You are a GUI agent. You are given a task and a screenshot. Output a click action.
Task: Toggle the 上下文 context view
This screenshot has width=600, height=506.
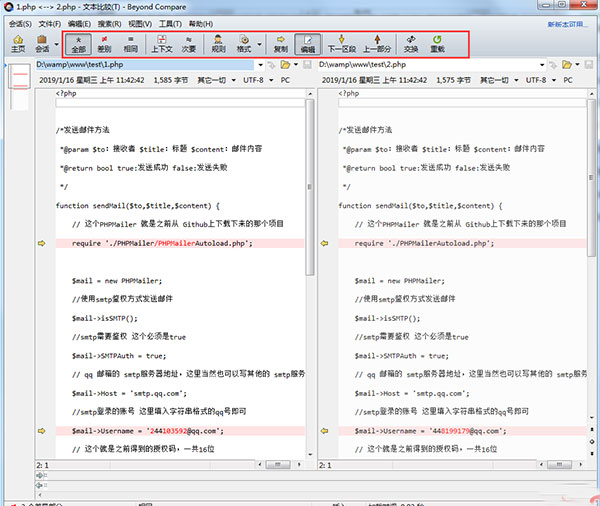tap(162, 44)
